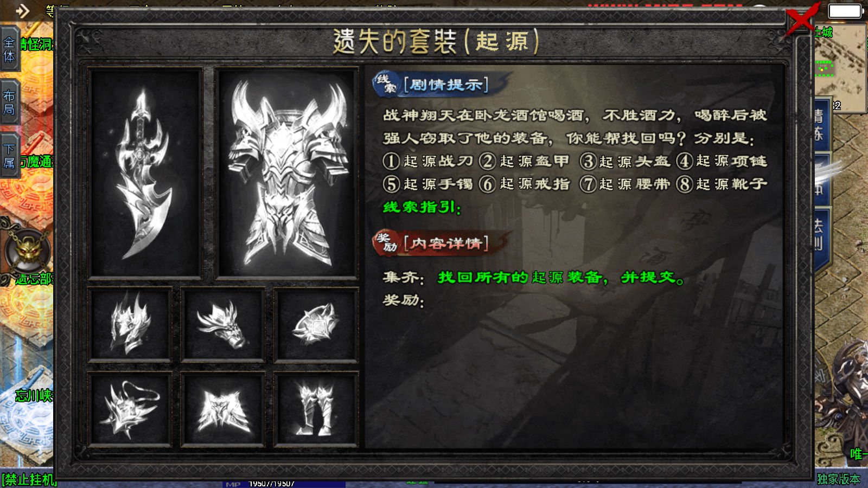Image resolution: width=868 pixels, height=488 pixels.
Task: Switch to the 布局 side tab
Action: [10, 102]
